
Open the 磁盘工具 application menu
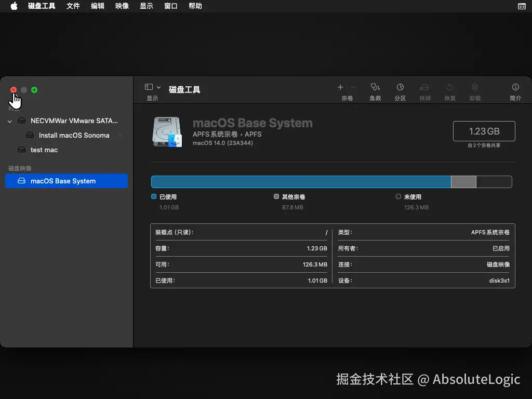click(x=42, y=6)
